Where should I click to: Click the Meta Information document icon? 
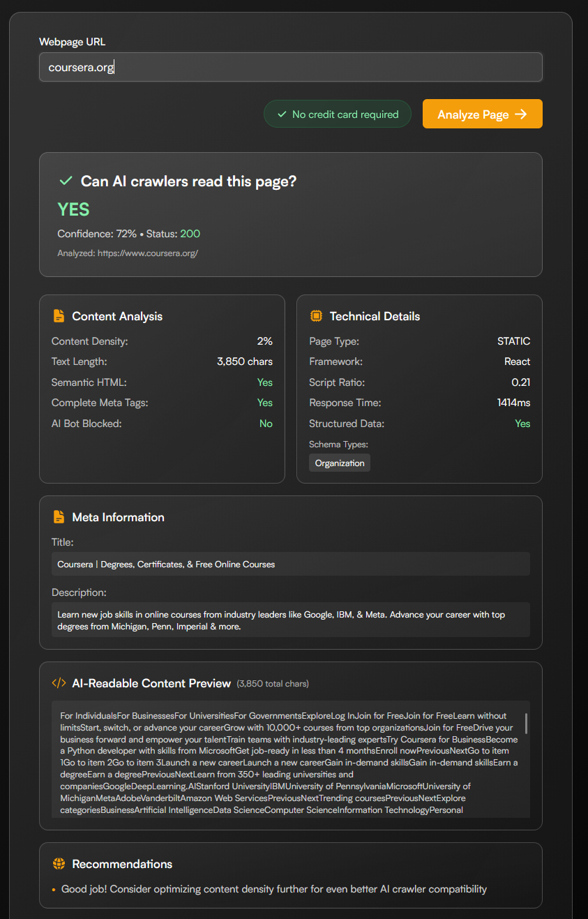pos(59,517)
